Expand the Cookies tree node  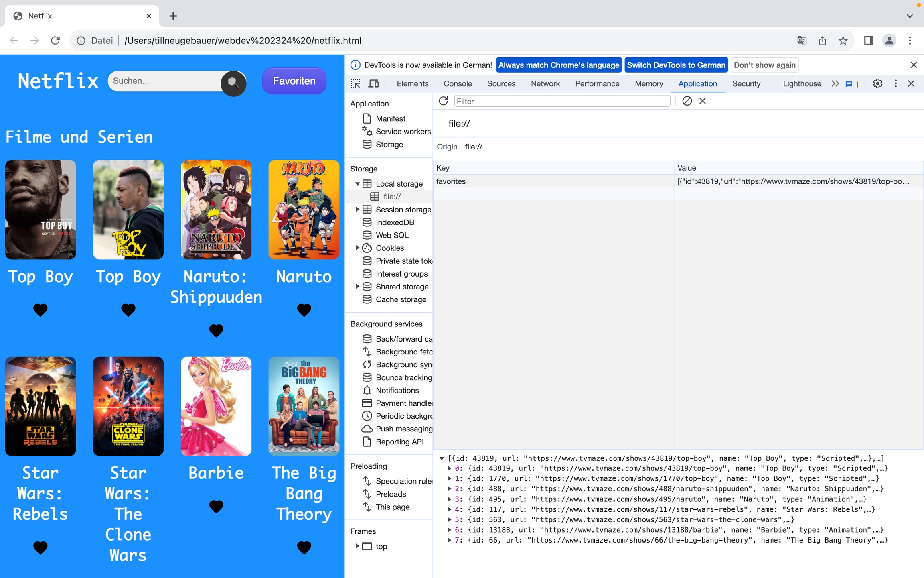click(x=357, y=248)
